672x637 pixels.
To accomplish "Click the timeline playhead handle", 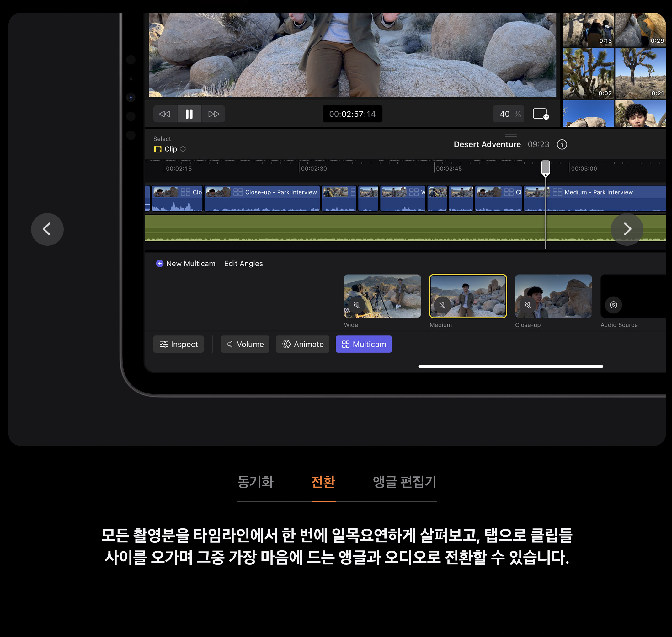I will point(545,168).
